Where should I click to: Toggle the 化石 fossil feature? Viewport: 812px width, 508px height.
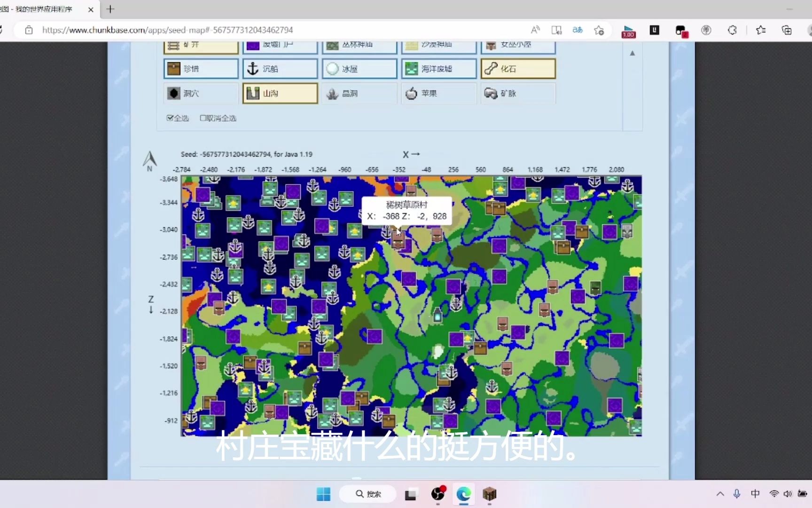[x=518, y=69]
